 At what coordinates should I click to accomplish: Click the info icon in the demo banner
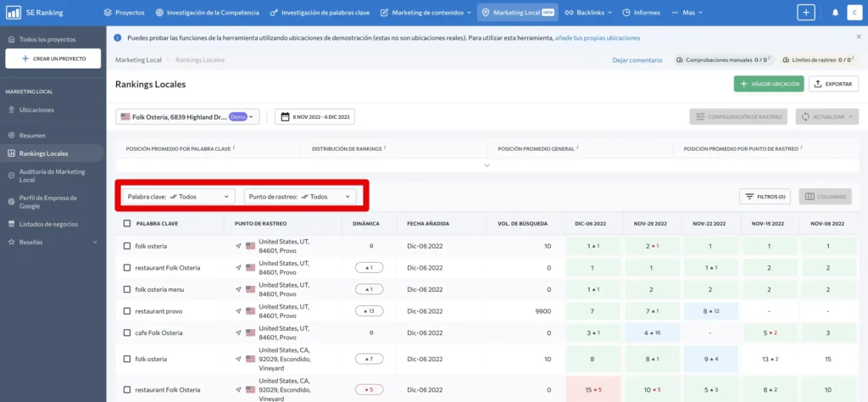(x=117, y=37)
